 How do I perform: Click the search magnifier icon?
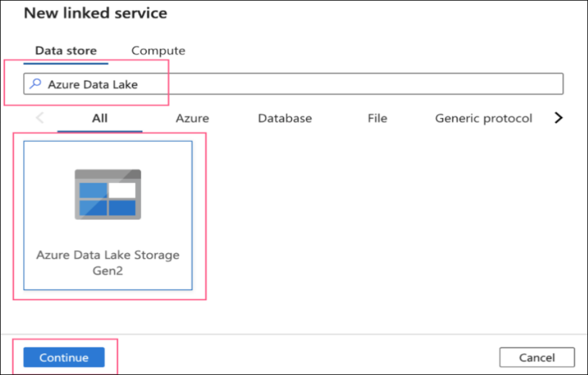tap(35, 84)
